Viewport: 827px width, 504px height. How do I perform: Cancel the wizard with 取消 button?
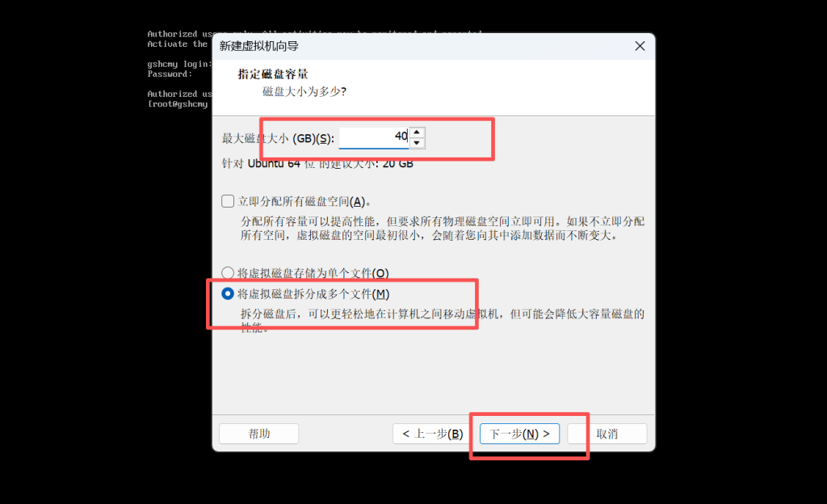point(607,434)
